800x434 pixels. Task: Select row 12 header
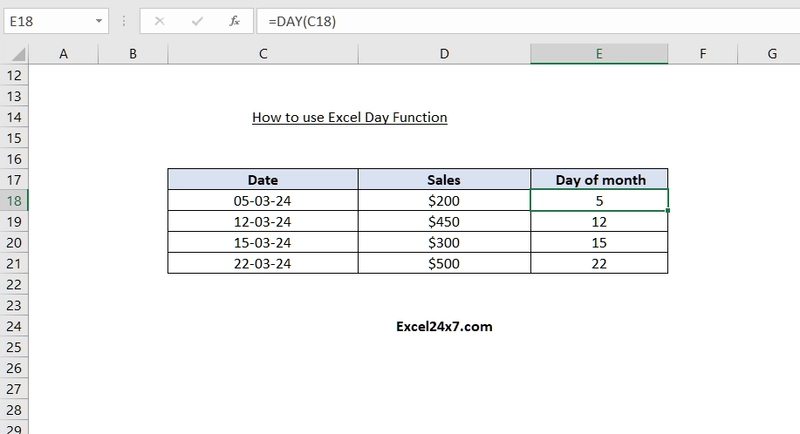[14, 75]
